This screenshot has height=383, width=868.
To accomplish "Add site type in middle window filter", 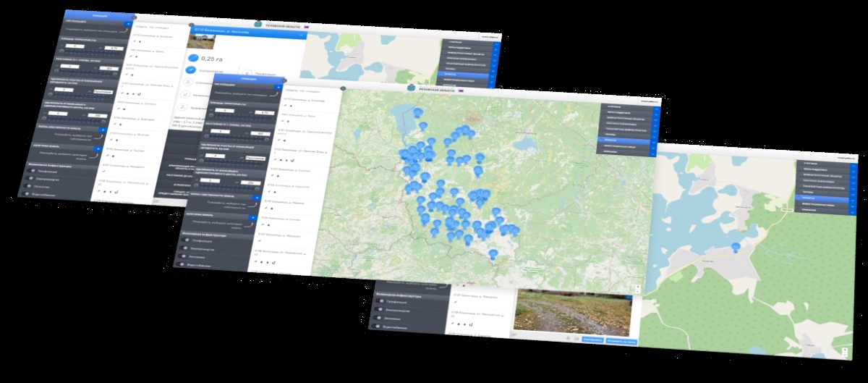I will pos(278,86).
